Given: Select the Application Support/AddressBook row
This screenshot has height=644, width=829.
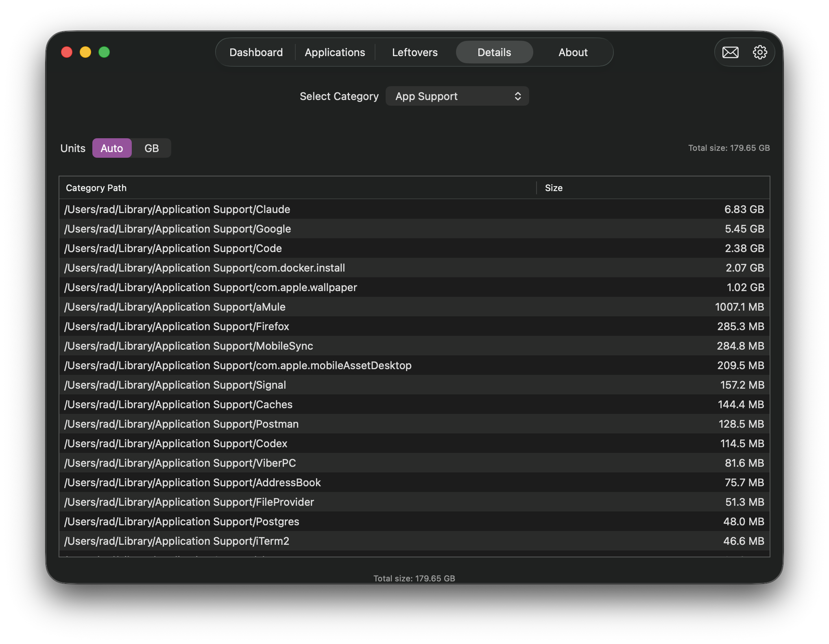Looking at the screenshot, I should (414, 483).
